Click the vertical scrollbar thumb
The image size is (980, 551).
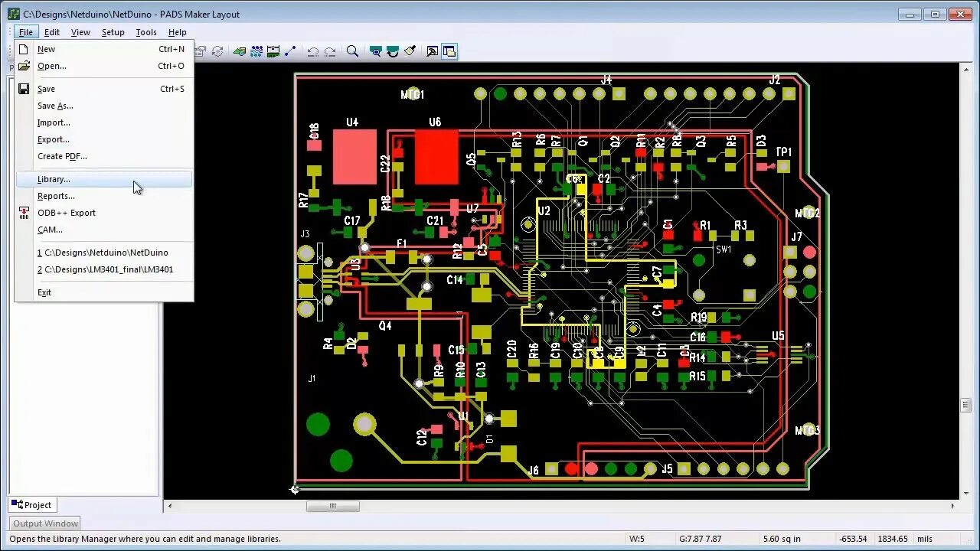pos(965,405)
